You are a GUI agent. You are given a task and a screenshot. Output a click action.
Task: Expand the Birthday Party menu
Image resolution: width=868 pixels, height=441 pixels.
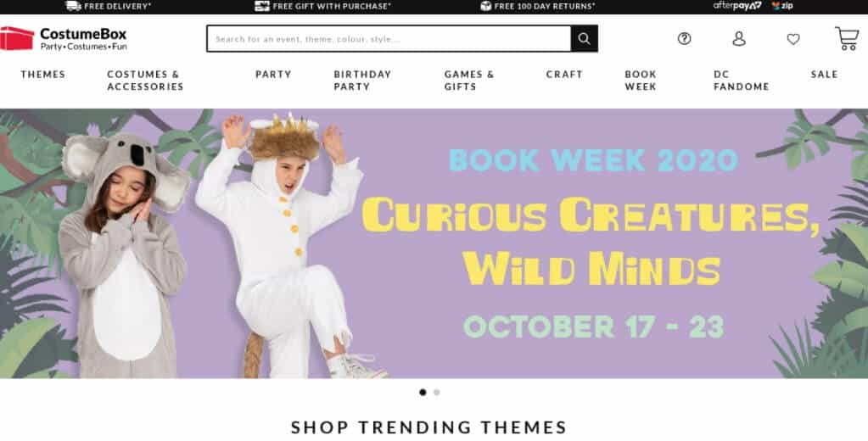click(362, 81)
